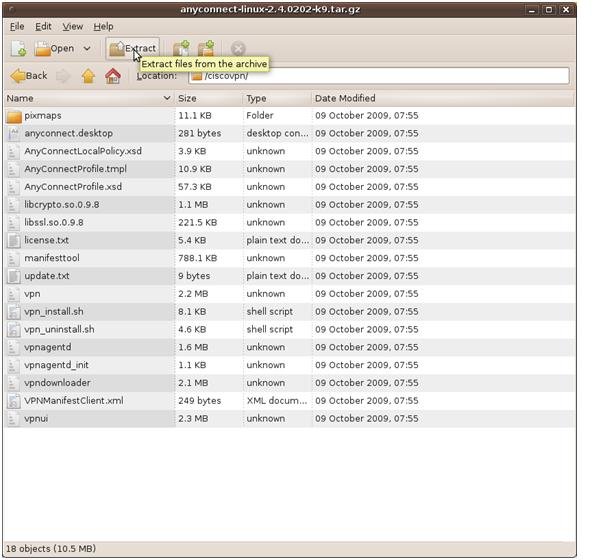Screen dimensions: 600x560
Task: Select the libcrypto.so.0.9.8 file icon
Action: pos(14,205)
